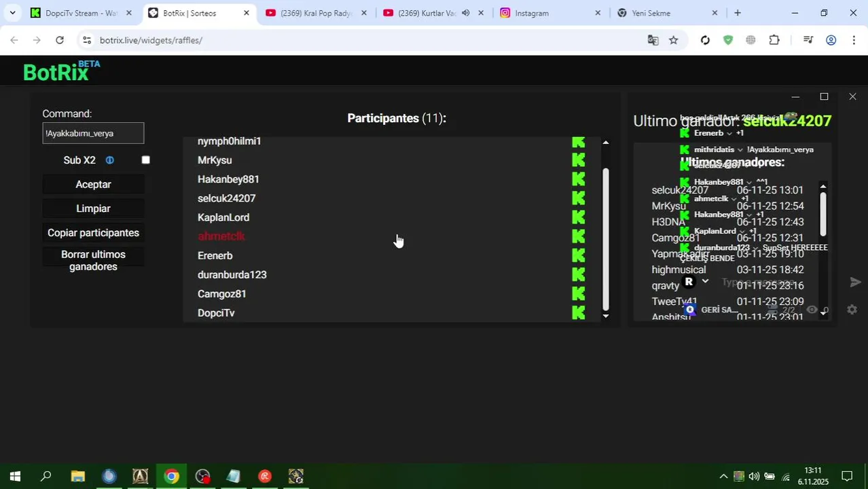
Task: Select participant duranburda123 in the list
Action: point(232,274)
